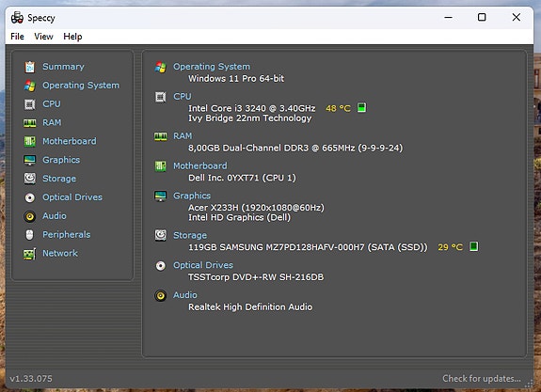This screenshot has width=541, height=392.
Task: Open Audio via sidebar speaker icon
Action: pyautogui.click(x=30, y=216)
